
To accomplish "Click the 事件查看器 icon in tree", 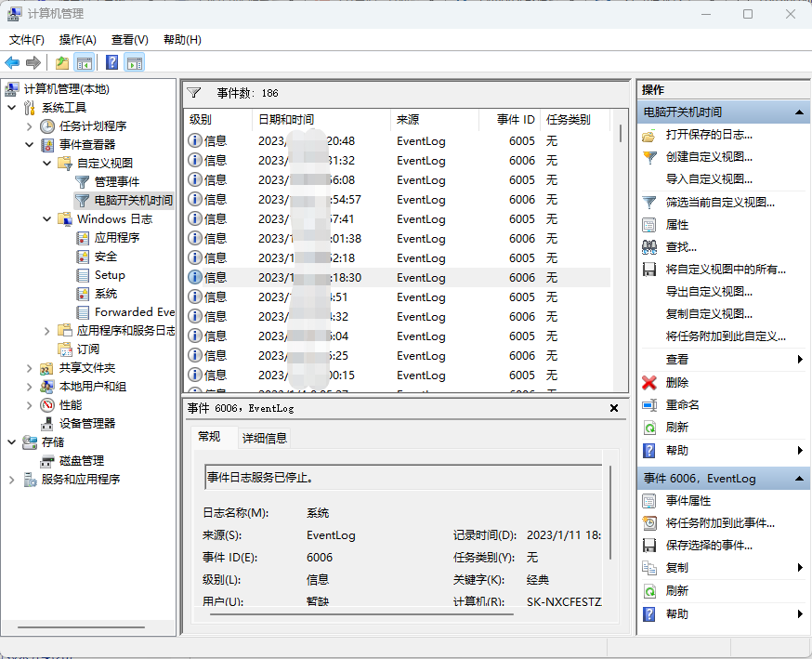I will [47, 145].
